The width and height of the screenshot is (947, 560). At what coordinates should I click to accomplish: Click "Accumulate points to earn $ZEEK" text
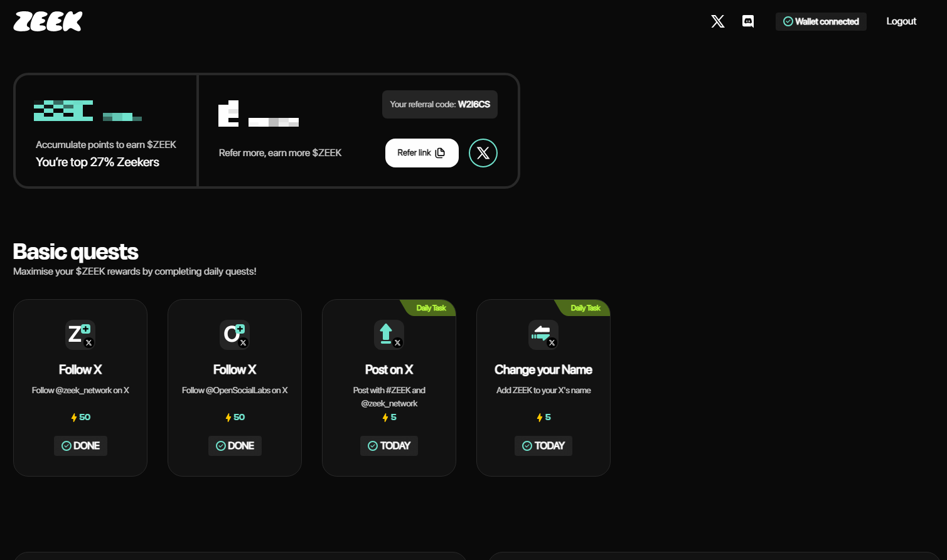[x=106, y=145]
